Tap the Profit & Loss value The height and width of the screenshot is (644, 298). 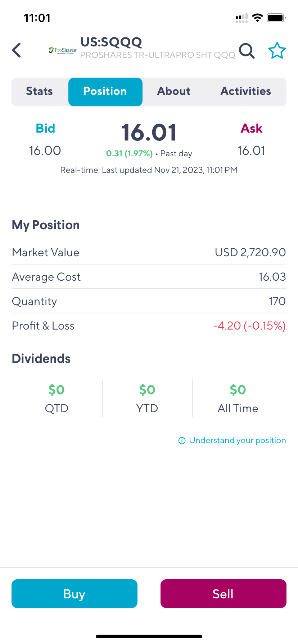249,326
